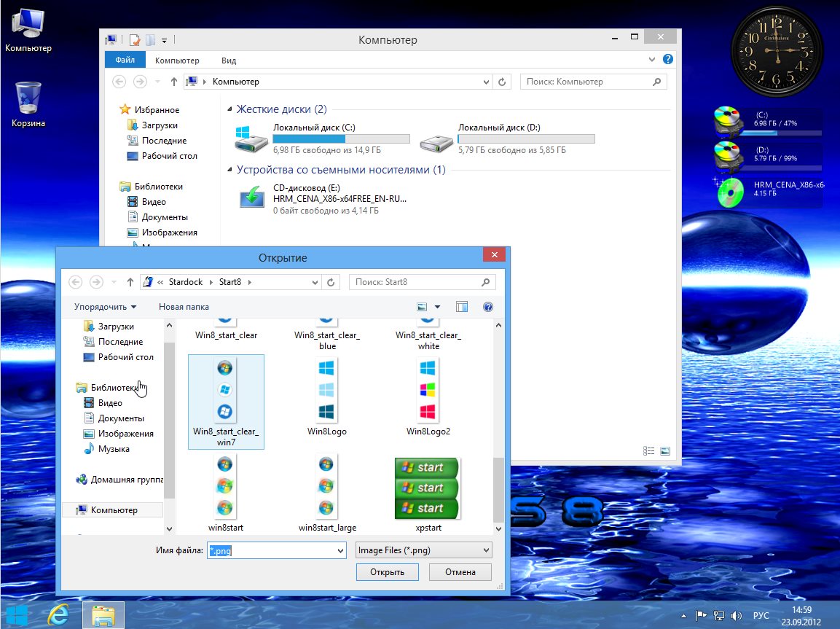Click the Start button on the taskbar
The width and height of the screenshot is (840, 629).
pos(17,616)
